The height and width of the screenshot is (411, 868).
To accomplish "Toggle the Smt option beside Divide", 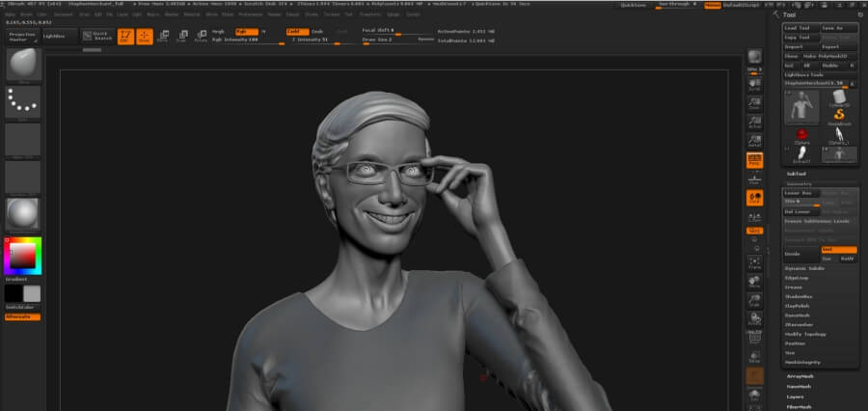I will pyautogui.click(x=838, y=249).
